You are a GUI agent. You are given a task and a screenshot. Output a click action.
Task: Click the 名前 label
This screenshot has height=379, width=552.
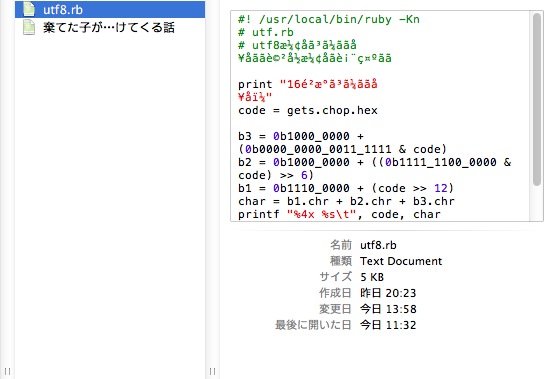point(340,245)
